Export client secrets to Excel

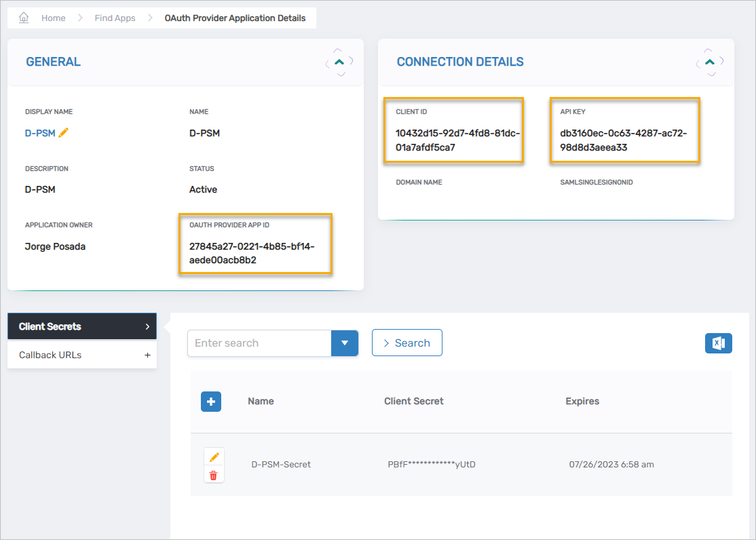coord(719,343)
